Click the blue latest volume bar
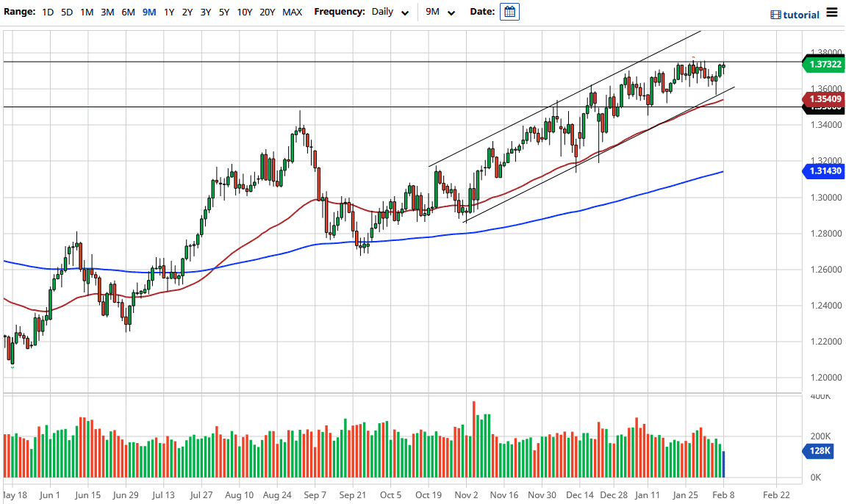The image size is (846, 504). 723,464
